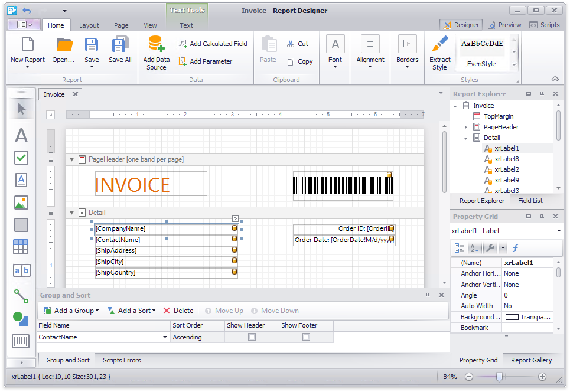
Task: Open smart tag arrow on xrLabel1
Action: (x=235, y=218)
